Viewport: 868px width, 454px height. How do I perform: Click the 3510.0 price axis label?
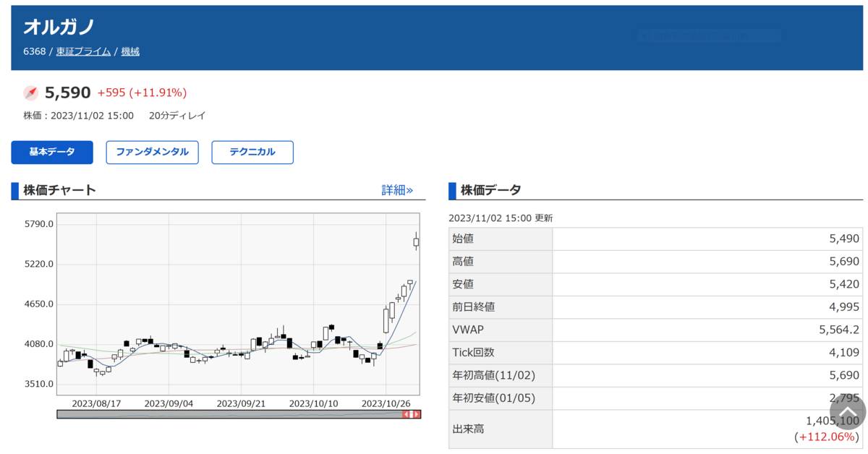[x=40, y=384]
